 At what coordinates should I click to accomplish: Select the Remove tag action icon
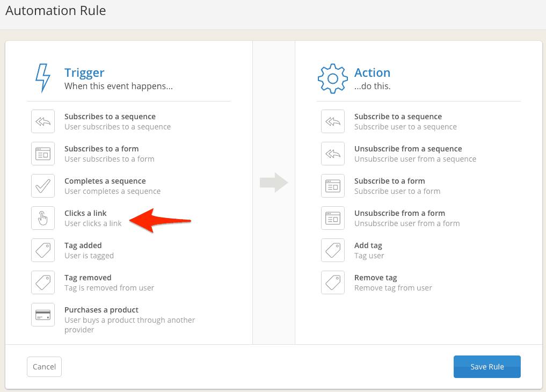pyautogui.click(x=333, y=282)
